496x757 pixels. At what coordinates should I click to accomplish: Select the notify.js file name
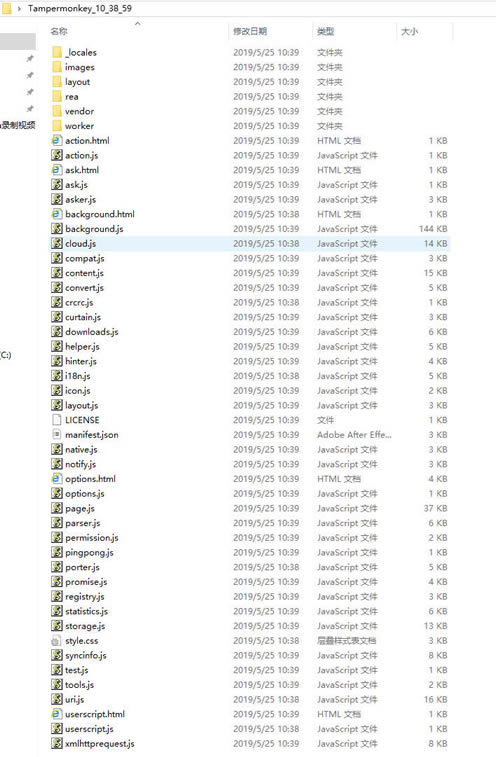(x=81, y=464)
